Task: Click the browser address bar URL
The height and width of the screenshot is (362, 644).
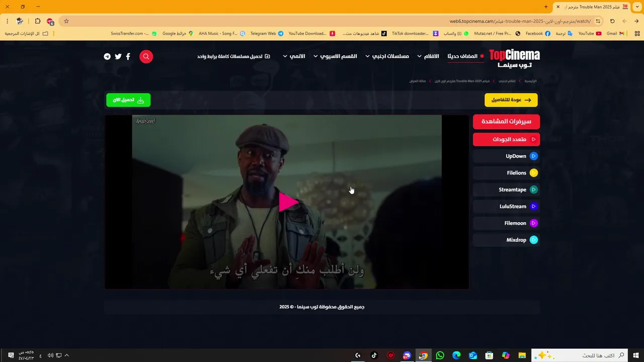Action: point(520,21)
